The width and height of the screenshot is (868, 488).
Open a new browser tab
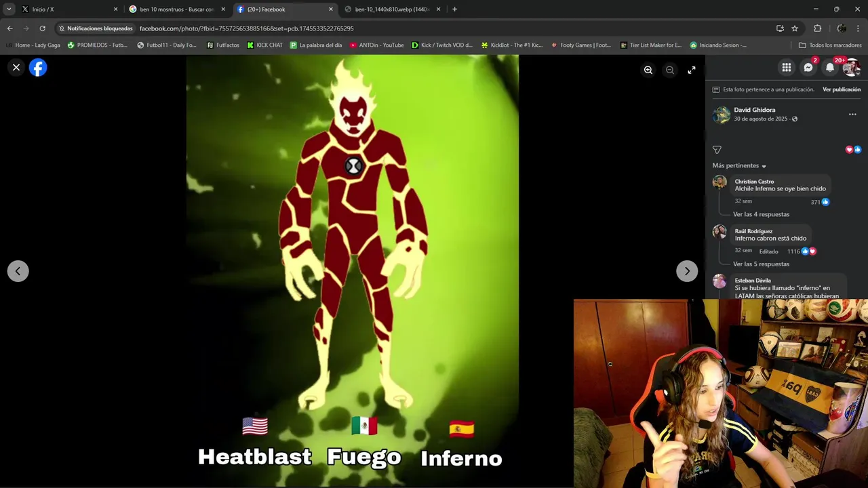[454, 9]
